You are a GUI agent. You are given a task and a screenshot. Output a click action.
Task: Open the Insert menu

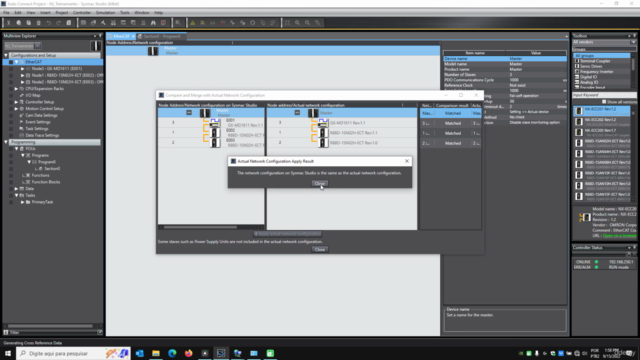45,13
